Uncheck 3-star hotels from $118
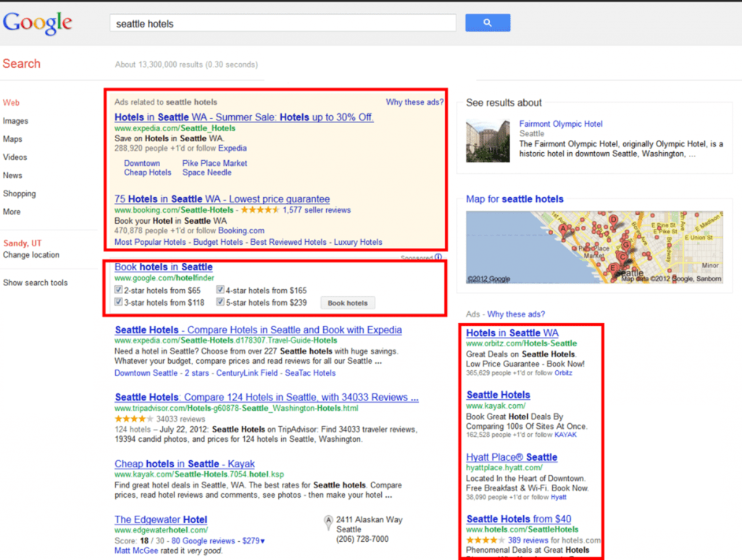This screenshot has height=560, width=742. (x=118, y=302)
